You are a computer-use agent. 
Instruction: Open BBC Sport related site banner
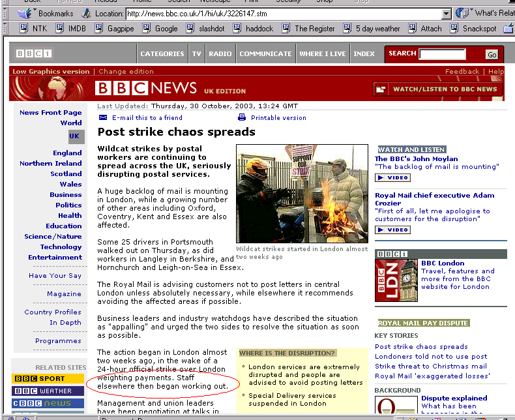click(x=48, y=379)
